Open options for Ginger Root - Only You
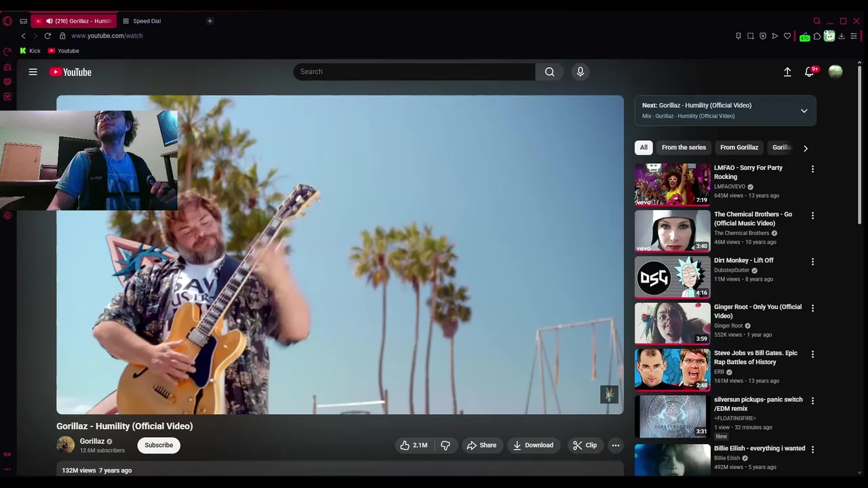 click(812, 308)
